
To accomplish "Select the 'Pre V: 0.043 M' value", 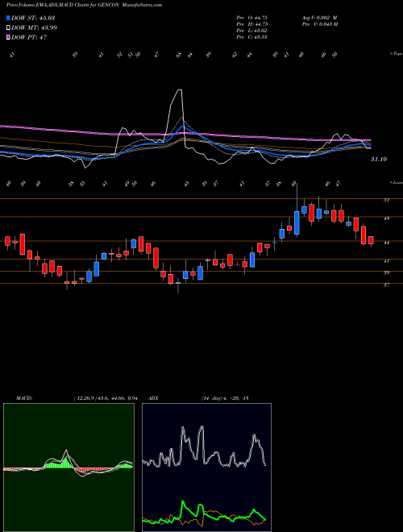I will (x=321, y=24).
